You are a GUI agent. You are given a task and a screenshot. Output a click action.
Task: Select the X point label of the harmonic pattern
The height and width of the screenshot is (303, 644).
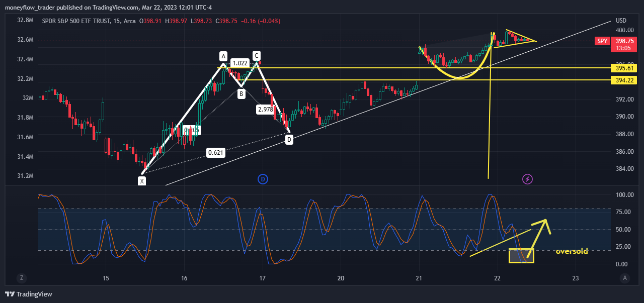point(142,181)
